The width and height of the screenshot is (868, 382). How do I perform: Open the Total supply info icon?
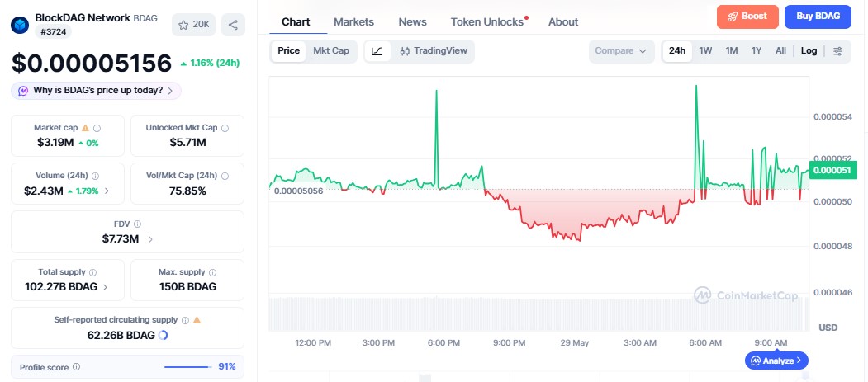click(x=93, y=272)
